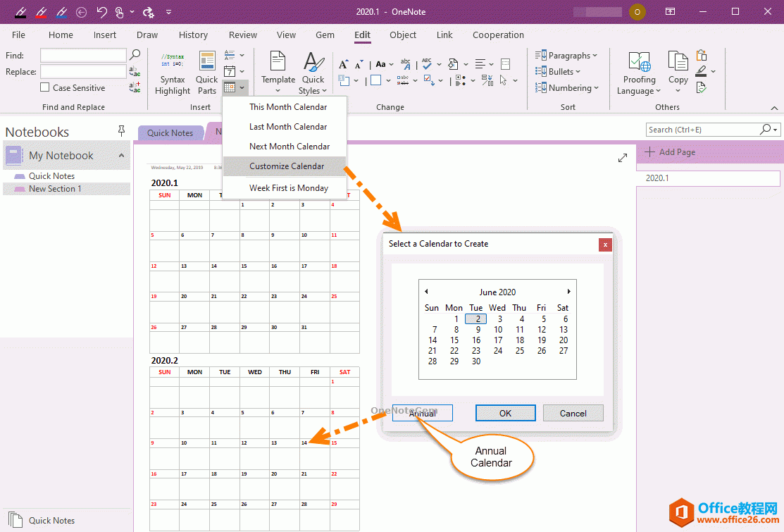Open the New Section 1 section

tap(54, 188)
